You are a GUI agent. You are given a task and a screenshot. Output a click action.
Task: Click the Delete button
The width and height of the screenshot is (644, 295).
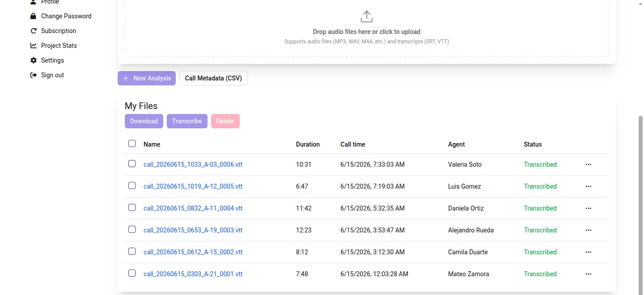[x=225, y=121]
